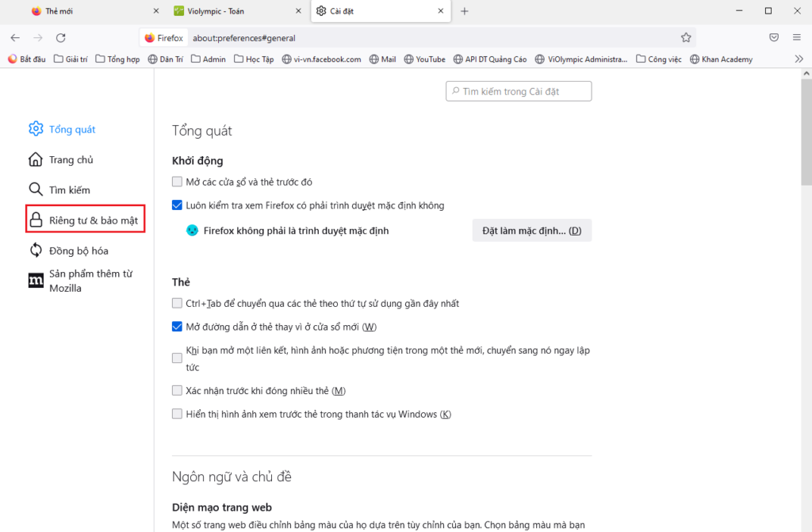Switch to the Violympic - Toán tab
Image resolution: width=812 pixels, height=532 pixels.
point(238,11)
